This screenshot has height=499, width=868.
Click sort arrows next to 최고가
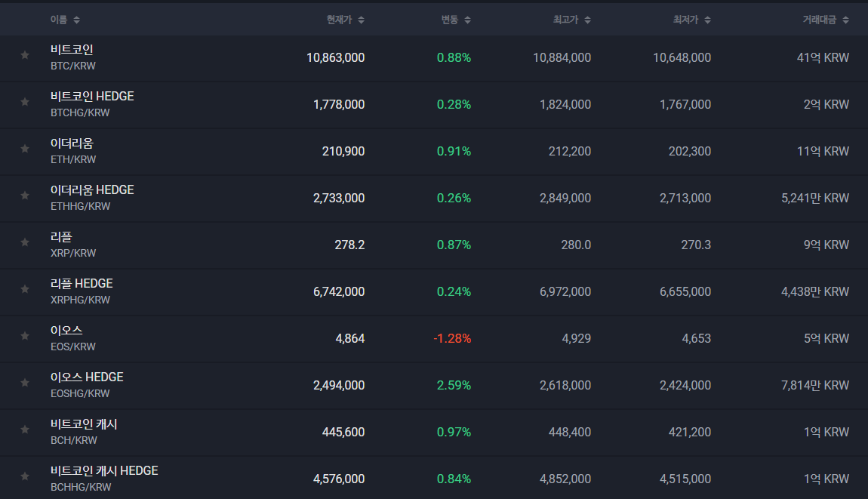click(x=587, y=20)
